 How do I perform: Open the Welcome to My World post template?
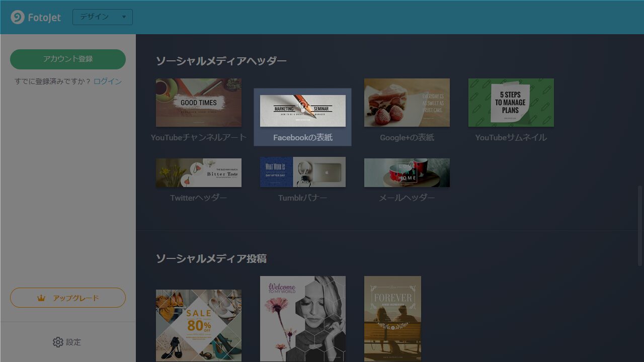(303, 319)
